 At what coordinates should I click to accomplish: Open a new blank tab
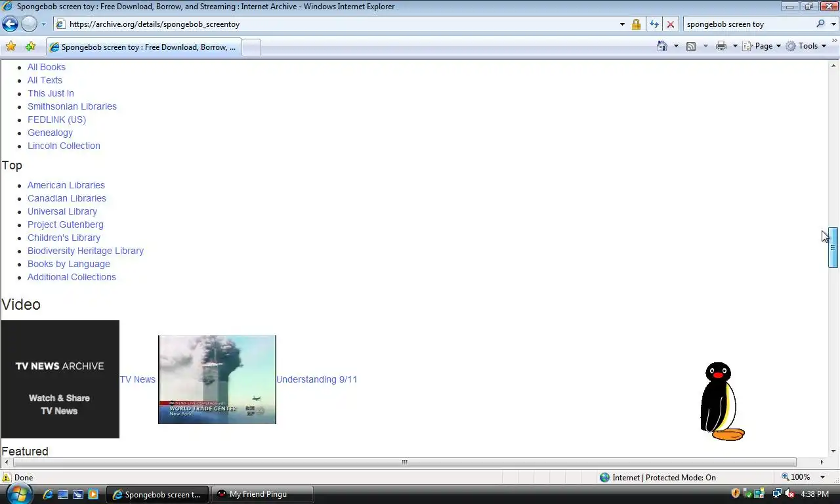point(252,47)
